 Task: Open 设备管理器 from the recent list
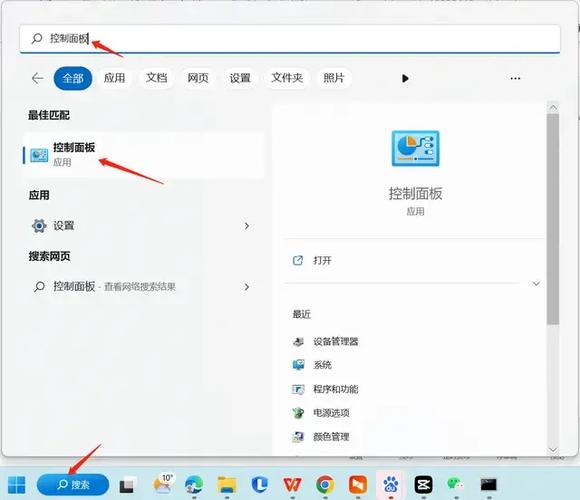(335, 341)
